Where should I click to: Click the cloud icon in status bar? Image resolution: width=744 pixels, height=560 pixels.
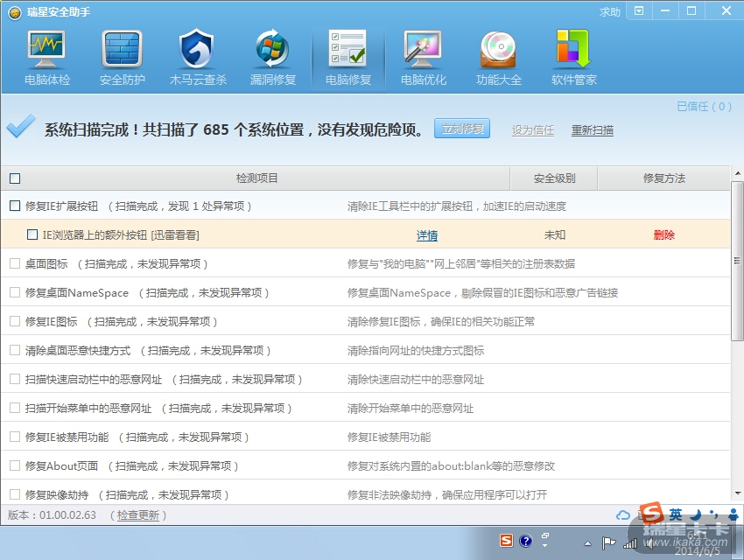click(623, 515)
